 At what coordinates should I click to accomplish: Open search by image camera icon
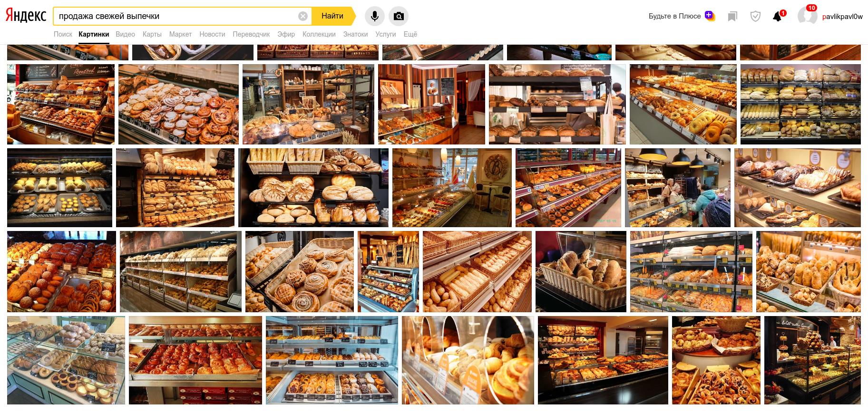[399, 16]
